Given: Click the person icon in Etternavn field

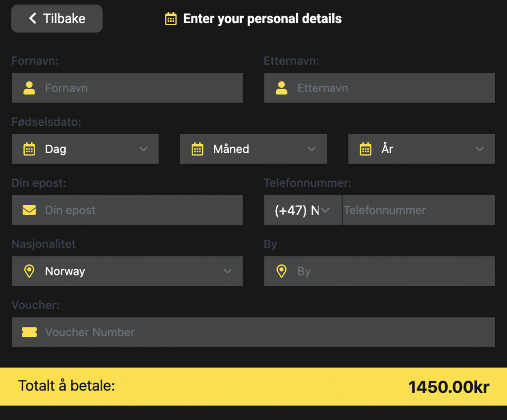Looking at the screenshot, I should tap(282, 88).
